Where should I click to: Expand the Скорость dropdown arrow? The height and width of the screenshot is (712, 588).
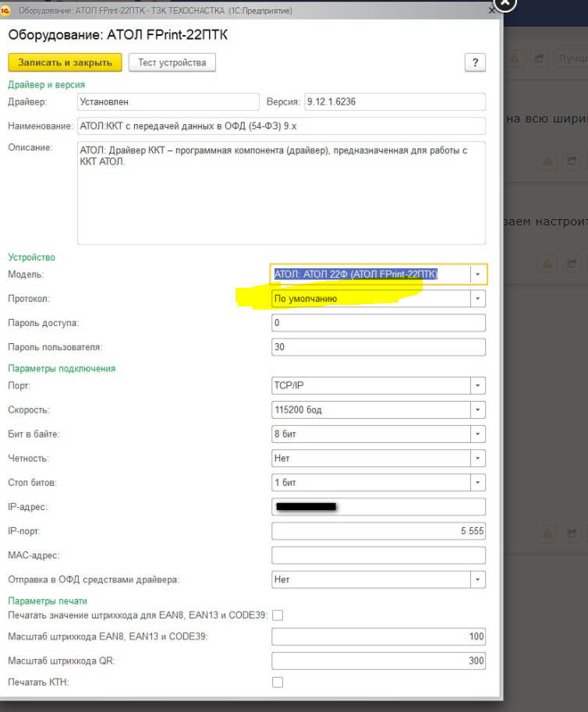(478, 409)
